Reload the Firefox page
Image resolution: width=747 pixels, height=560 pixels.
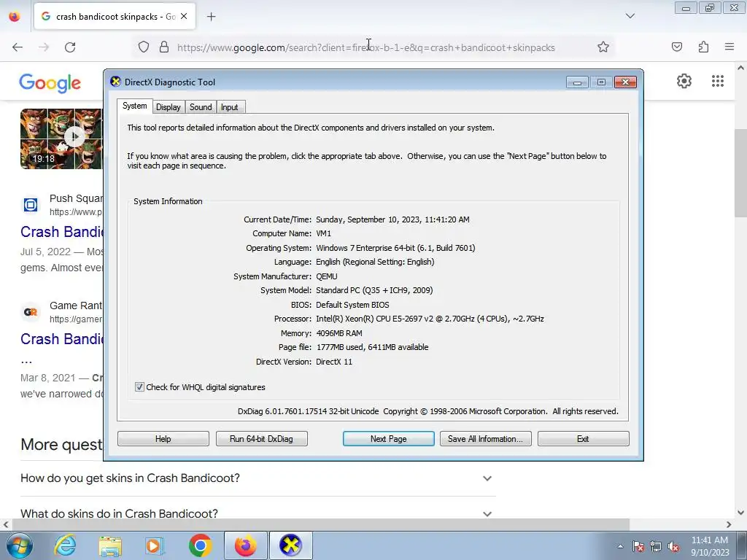click(70, 47)
